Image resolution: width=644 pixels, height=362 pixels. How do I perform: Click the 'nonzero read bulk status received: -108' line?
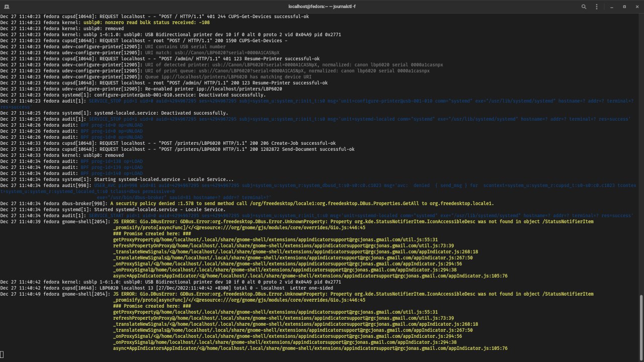click(x=105, y=23)
